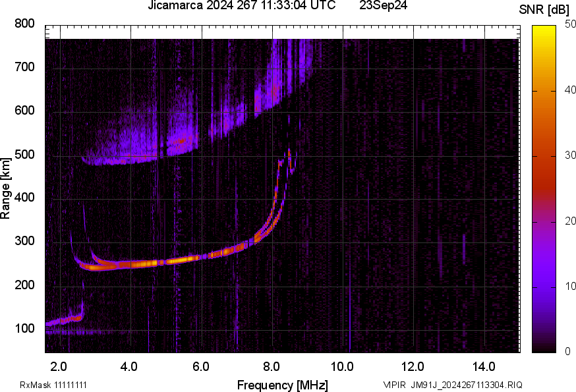Click the '10.0' frequency tick label
Screen dimensions: 576x392
click(x=342, y=367)
